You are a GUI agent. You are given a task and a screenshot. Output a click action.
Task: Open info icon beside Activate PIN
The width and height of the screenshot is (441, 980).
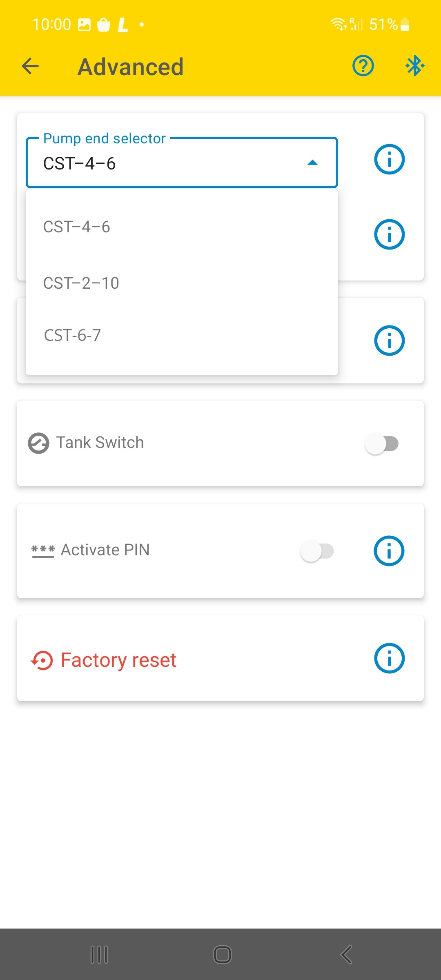(389, 551)
